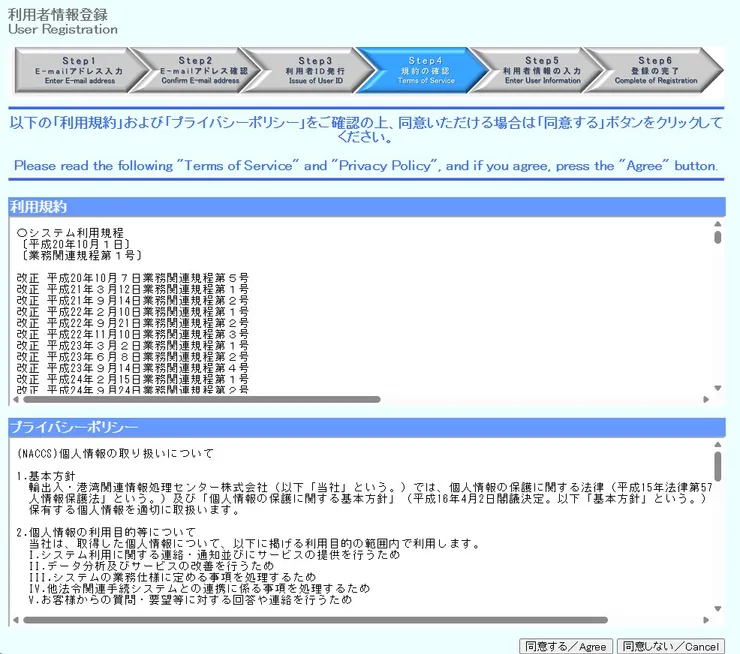The height and width of the screenshot is (654, 740).
Task: Click line I.システム利用に関する連絡・通知
Action: (215, 555)
